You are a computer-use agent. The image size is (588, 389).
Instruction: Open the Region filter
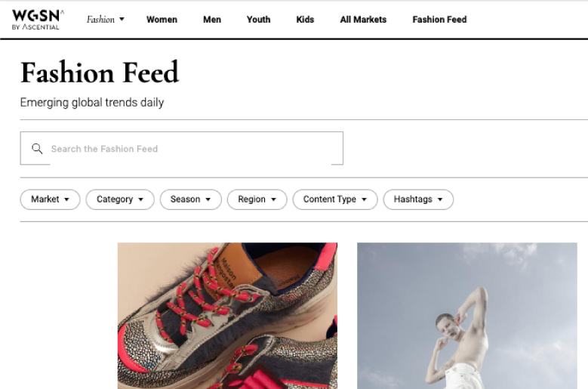[257, 199]
